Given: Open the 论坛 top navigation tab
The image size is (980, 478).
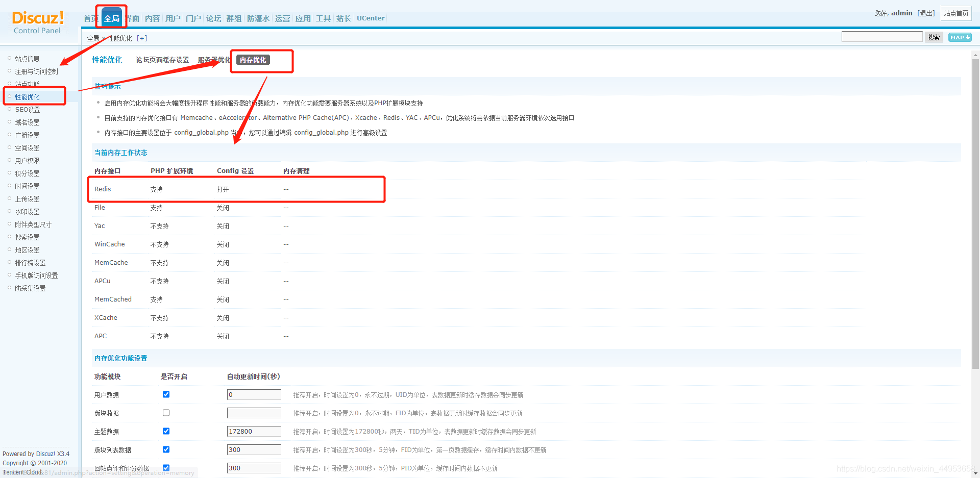Looking at the screenshot, I should pyautogui.click(x=214, y=18).
